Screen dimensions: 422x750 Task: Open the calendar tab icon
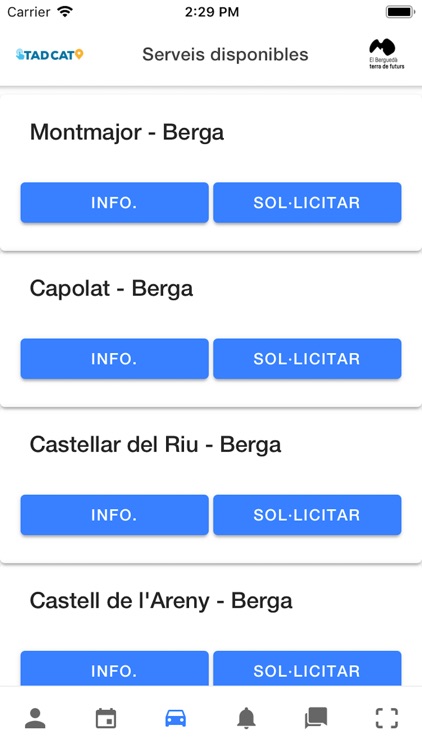[x=106, y=718]
